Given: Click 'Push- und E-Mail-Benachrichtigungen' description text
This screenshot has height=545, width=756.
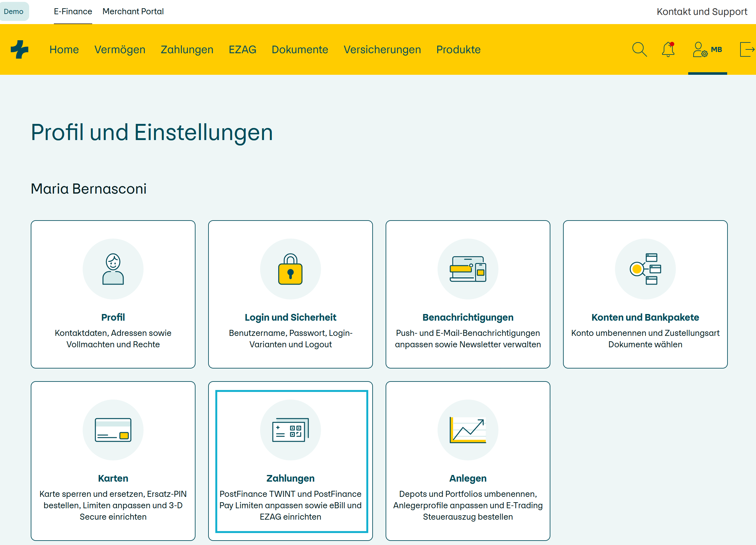Looking at the screenshot, I should tap(468, 333).
